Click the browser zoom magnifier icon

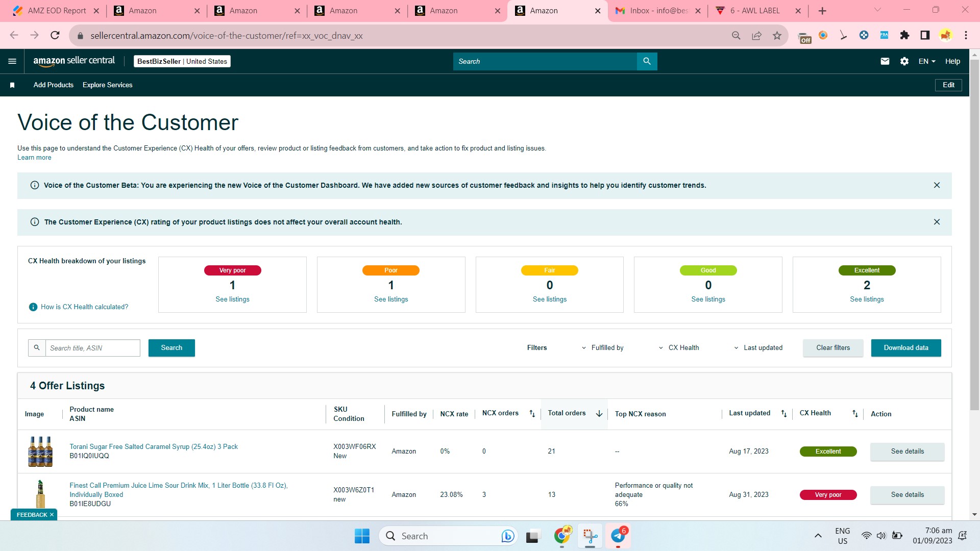pos(736,35)
